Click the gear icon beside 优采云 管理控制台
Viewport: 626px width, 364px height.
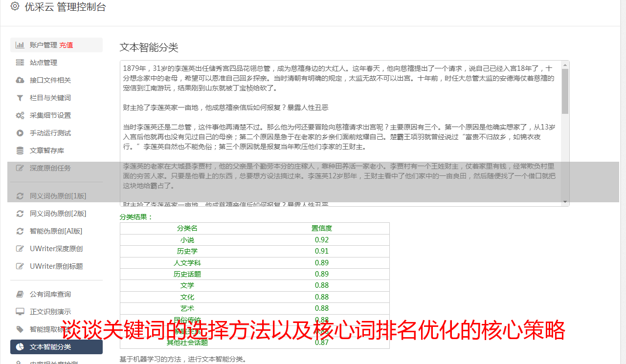click(15, 6)
